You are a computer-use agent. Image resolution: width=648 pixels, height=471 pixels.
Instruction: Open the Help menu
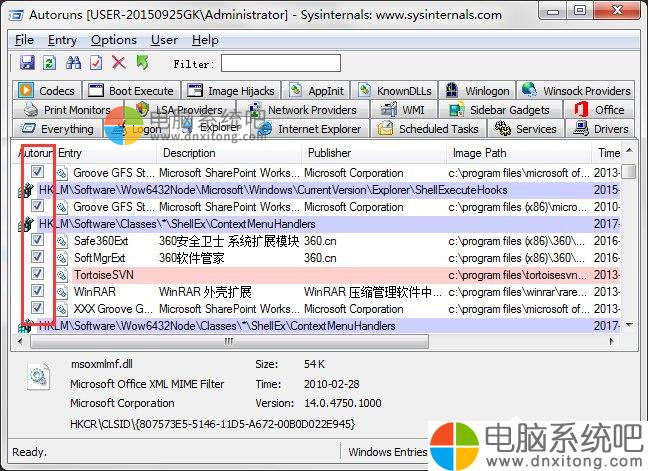pos(205,40)
